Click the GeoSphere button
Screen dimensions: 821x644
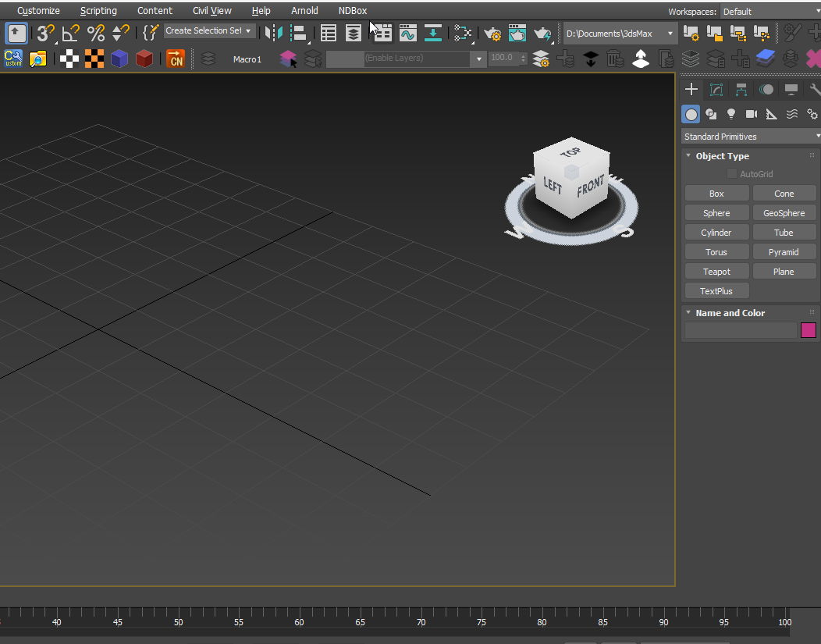784,213
